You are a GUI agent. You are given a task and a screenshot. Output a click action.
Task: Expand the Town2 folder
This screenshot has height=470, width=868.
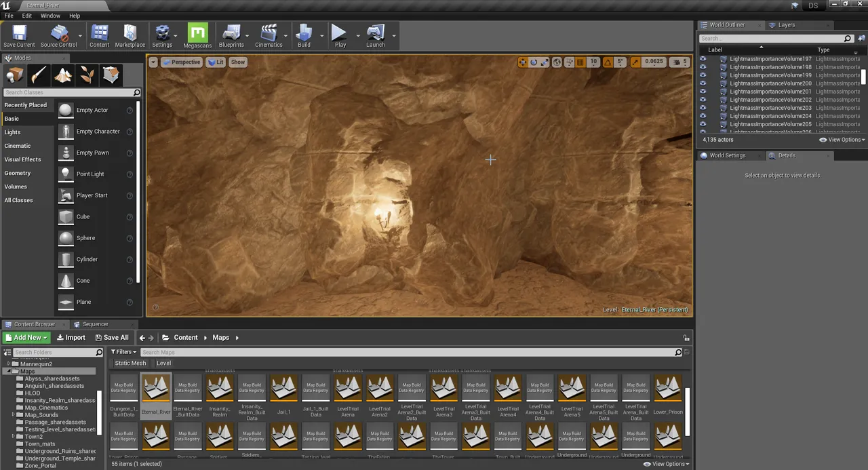point(14,437)
